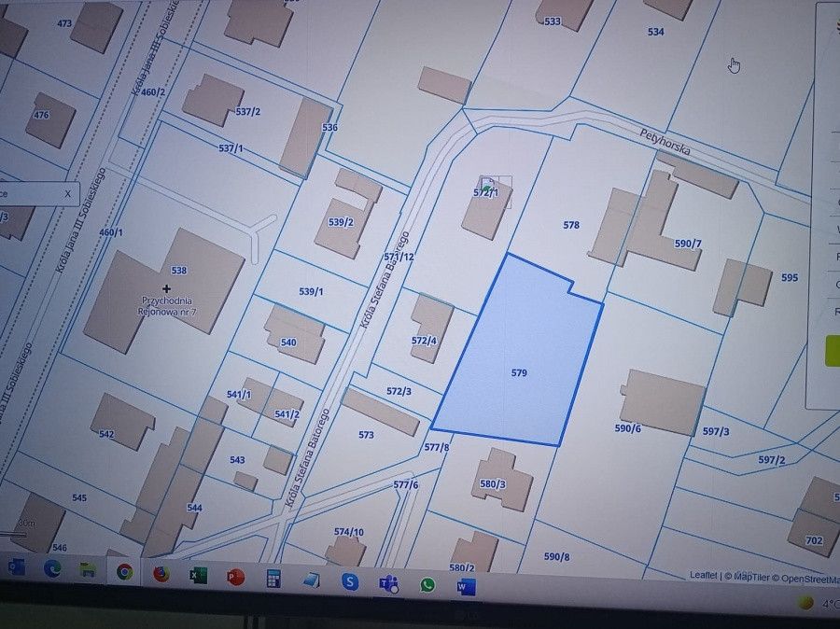Image resolution: width=840 pixels, height=629 pixels.
Task: Click parcel label 590/6
Action: coord(627,428)
